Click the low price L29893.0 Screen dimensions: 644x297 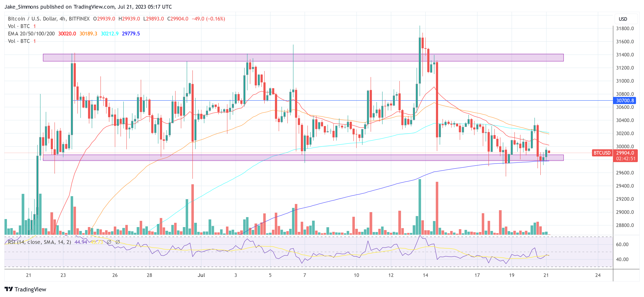[x=154, y=19]
